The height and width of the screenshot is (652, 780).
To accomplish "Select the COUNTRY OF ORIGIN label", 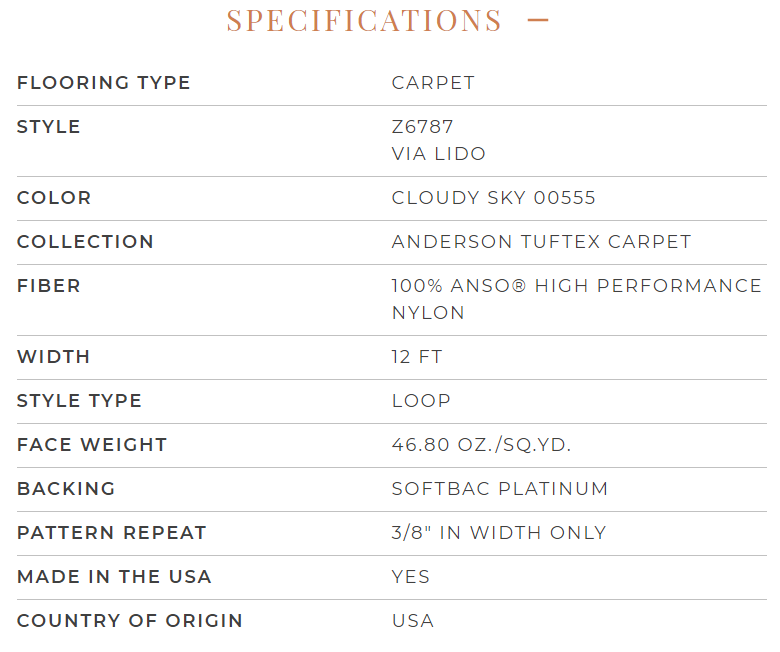I will 130,621.
